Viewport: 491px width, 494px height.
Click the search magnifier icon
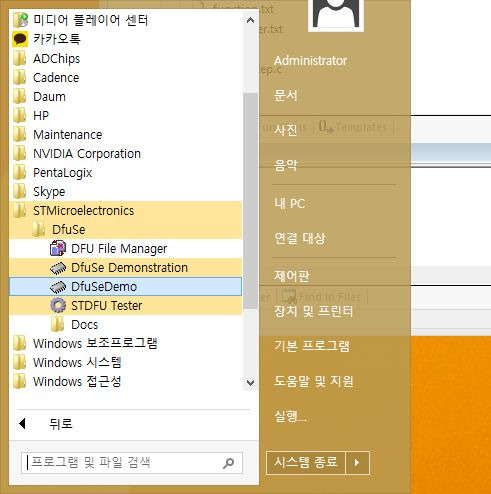(229, 463)
